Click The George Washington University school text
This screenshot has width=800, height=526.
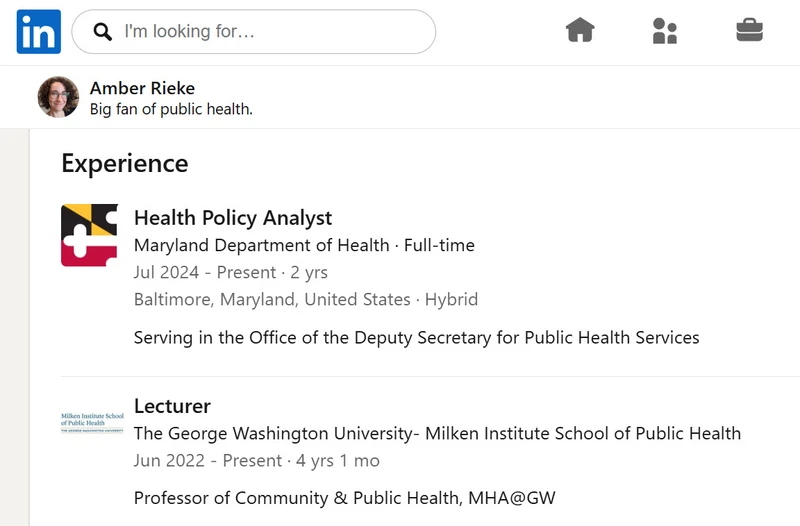[x=437, y=434]
